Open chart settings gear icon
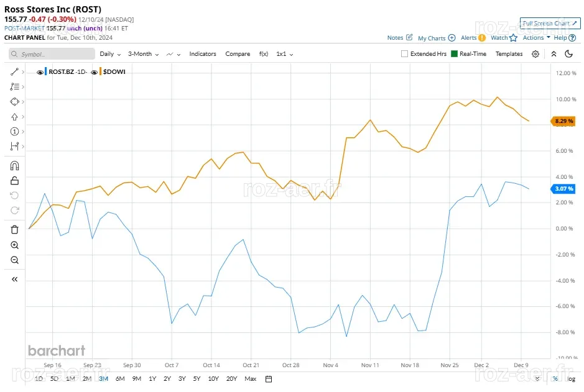This screenshot has width=584, height=392. pos(535,54)
